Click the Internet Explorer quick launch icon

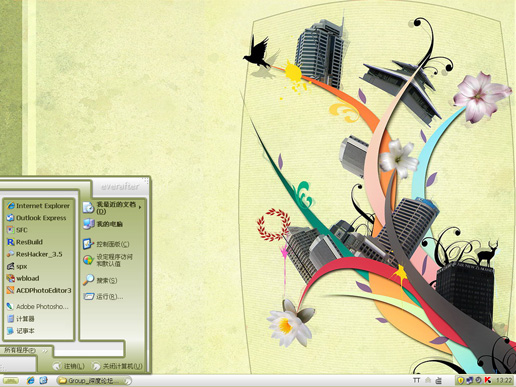31,380
